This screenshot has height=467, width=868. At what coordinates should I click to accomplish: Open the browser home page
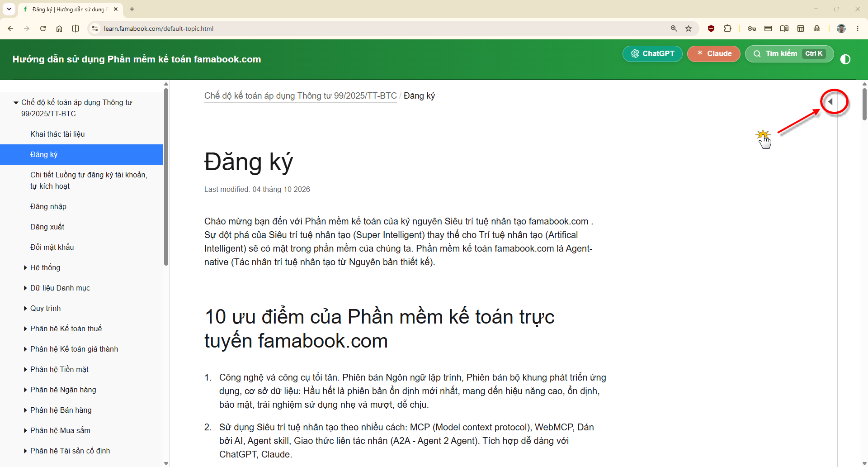click(x=59, y=29)
